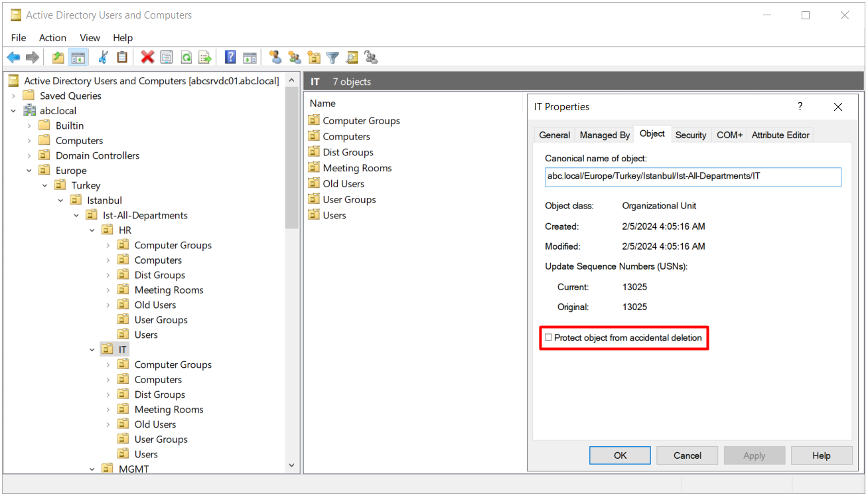Expand the Computers container under abc.local
868x496 pixels.
coord(29,141)
